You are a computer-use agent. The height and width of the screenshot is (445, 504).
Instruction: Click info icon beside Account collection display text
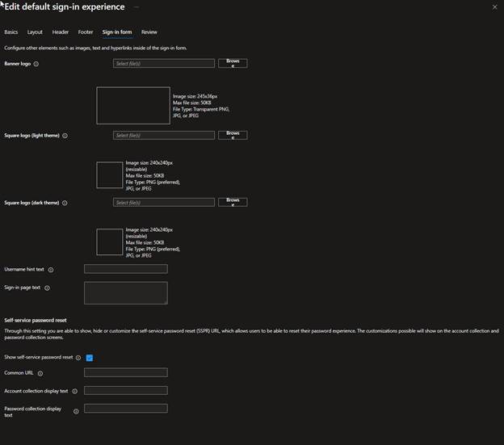click(x=75, y=391)
